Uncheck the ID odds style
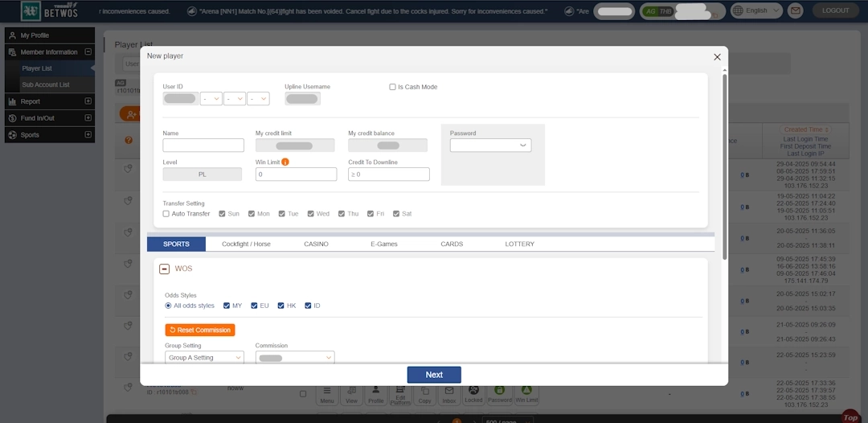 click(308, 306)
